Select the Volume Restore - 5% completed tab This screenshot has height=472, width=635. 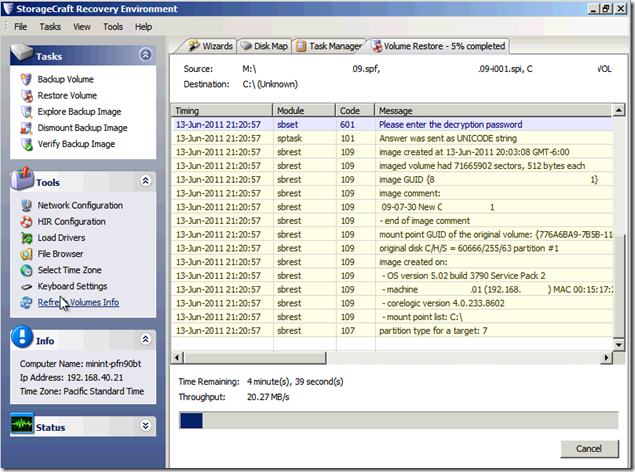438,46
